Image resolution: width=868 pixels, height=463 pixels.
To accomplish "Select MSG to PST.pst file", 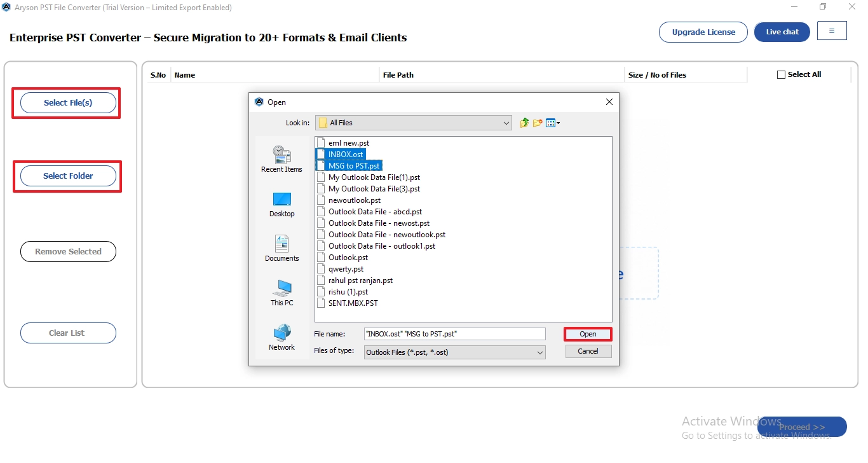I will 354,166.
